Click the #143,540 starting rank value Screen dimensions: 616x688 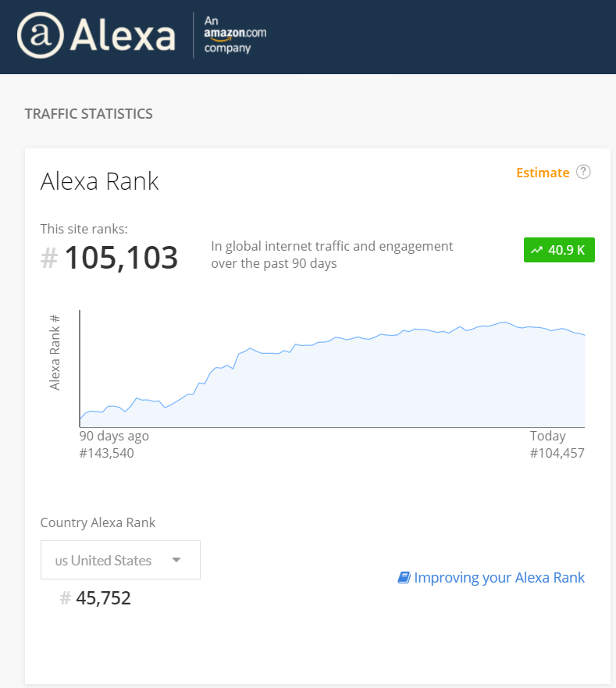click(107, 453)
